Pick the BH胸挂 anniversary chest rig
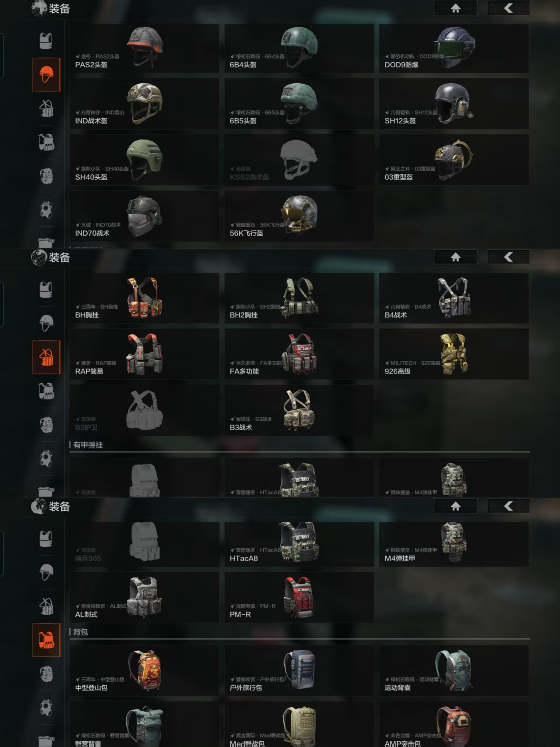The height and width of the screenshot is (747, 560). coord(144,298)
